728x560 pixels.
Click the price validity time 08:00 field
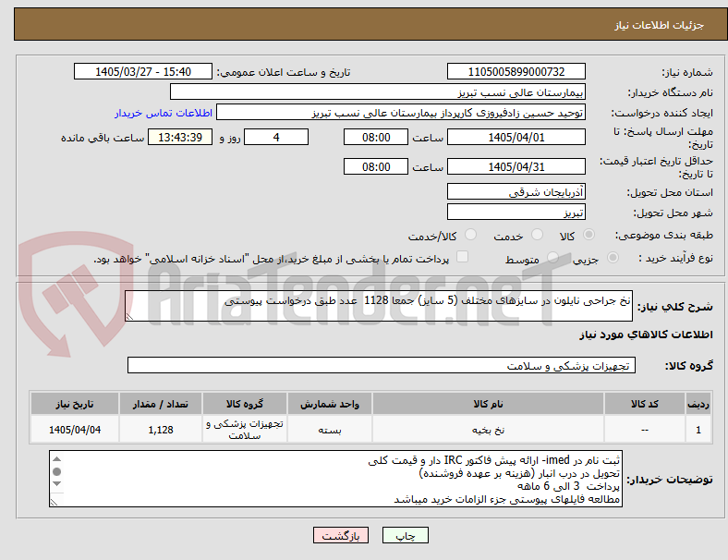[x=376, y=166]
